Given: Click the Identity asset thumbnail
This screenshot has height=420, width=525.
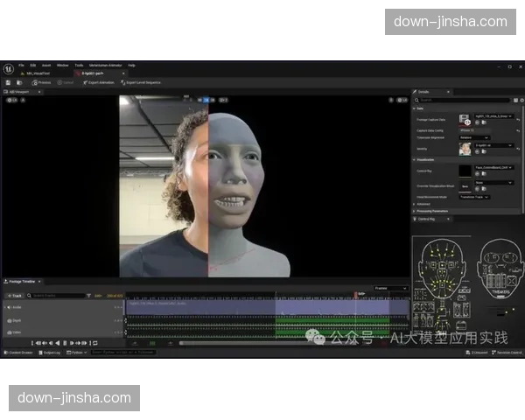Looking at the screenshot, I should 465,149.
